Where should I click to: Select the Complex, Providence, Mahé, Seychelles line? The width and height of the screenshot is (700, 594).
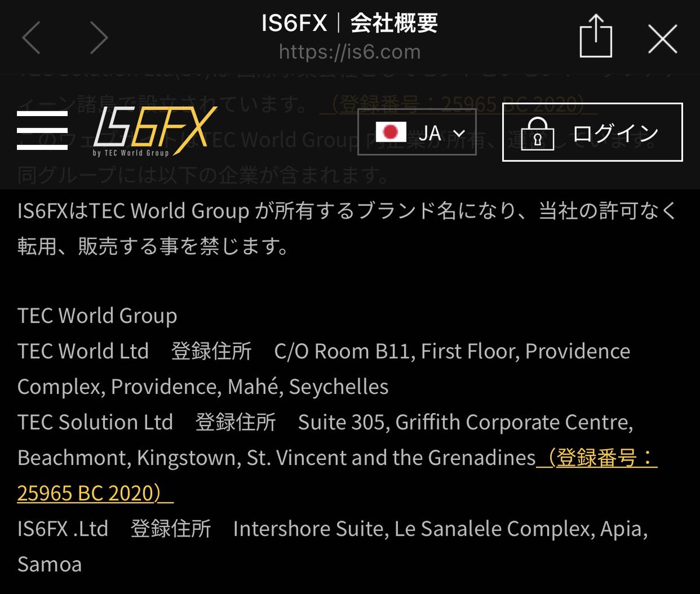click(x=203, y=387)
